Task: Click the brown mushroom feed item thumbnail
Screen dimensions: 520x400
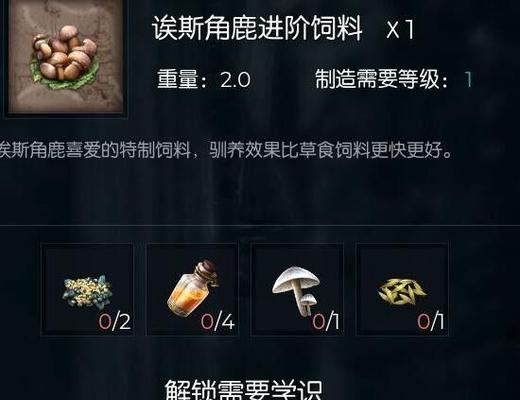Action: [x=66, y=57]
